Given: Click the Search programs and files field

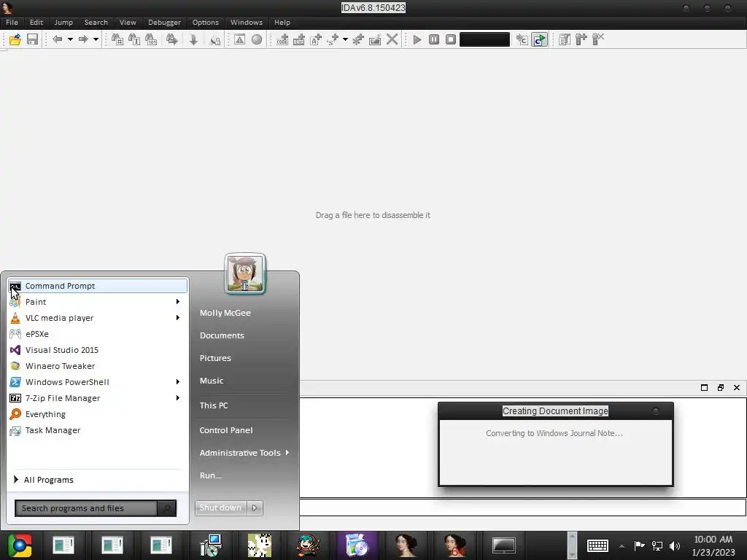Looking at the screenshot, I should 86,508.
